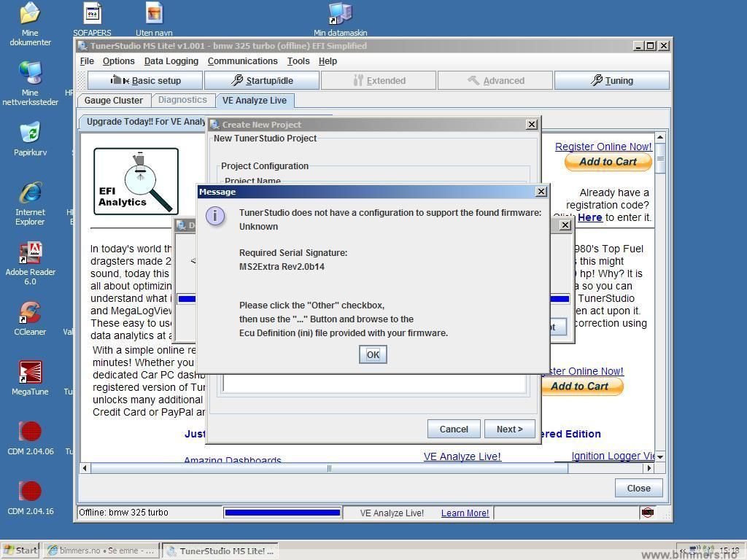This screenshot has width=747, height=560.
Task: Click the status bar blue progress bar
Action: point(282,513)
